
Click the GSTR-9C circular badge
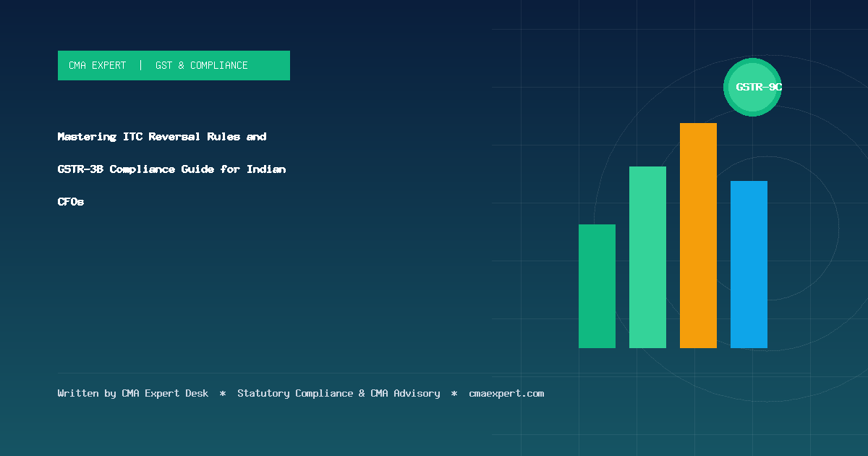pos(753,87)
